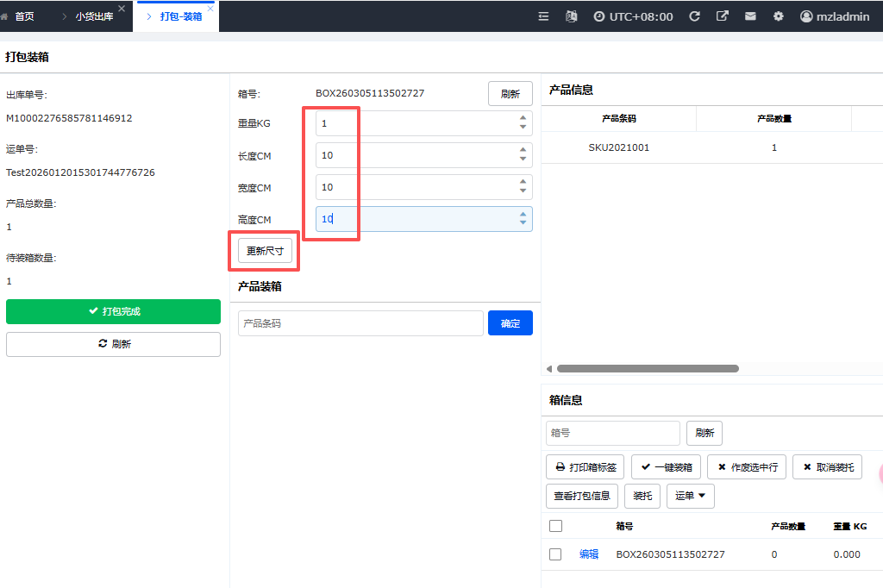Check the BOX260305113502727 row checkbox
The width and height of the screenshot is (883, 588).
(x=555, y=554)
